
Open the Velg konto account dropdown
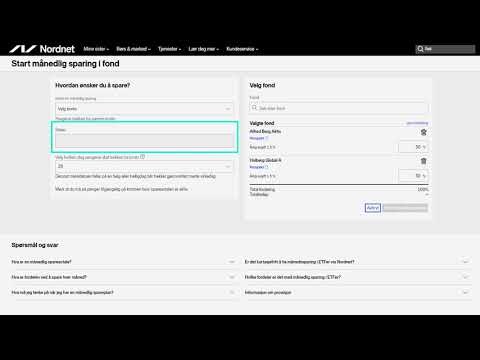144,109
